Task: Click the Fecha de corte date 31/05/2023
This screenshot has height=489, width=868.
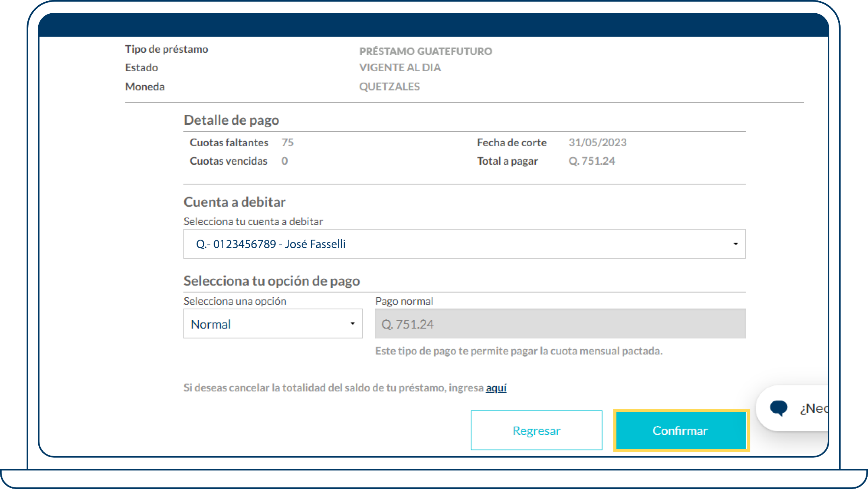Action: tap(598, 143)
